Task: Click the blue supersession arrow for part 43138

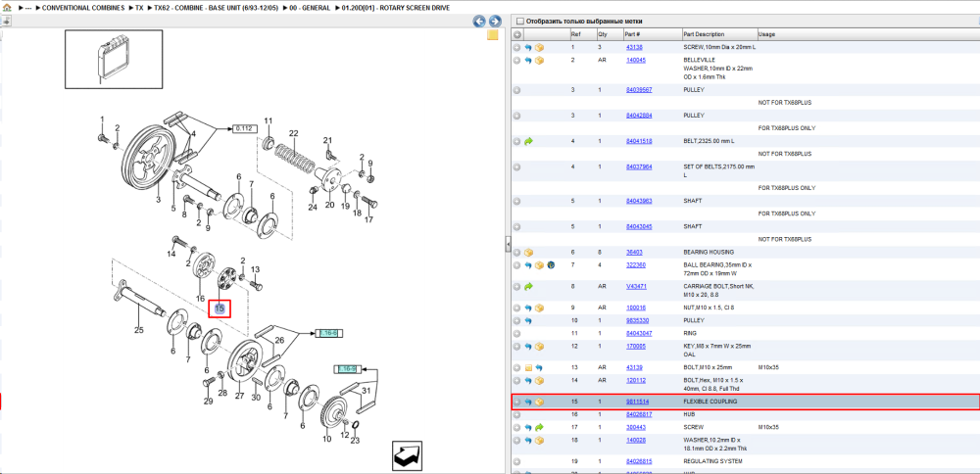Action: 528,47
